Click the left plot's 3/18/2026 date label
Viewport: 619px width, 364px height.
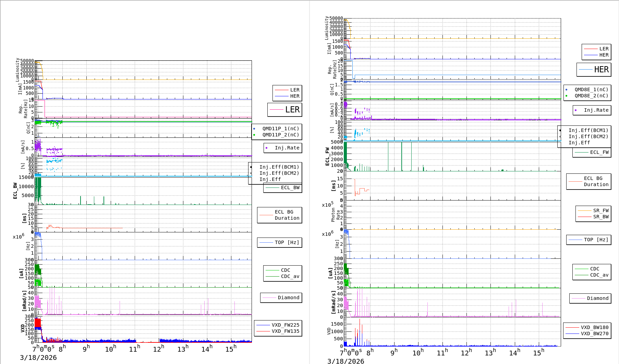(x=38, y=357)
